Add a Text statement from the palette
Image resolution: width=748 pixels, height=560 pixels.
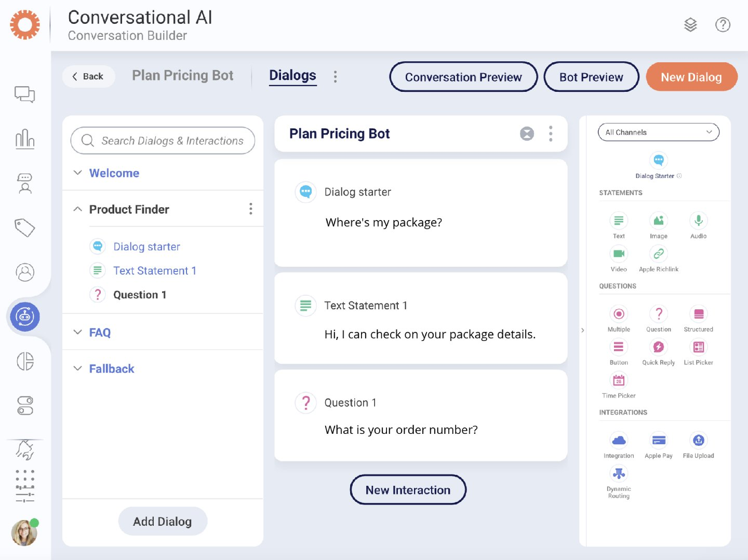click(618, 221)
